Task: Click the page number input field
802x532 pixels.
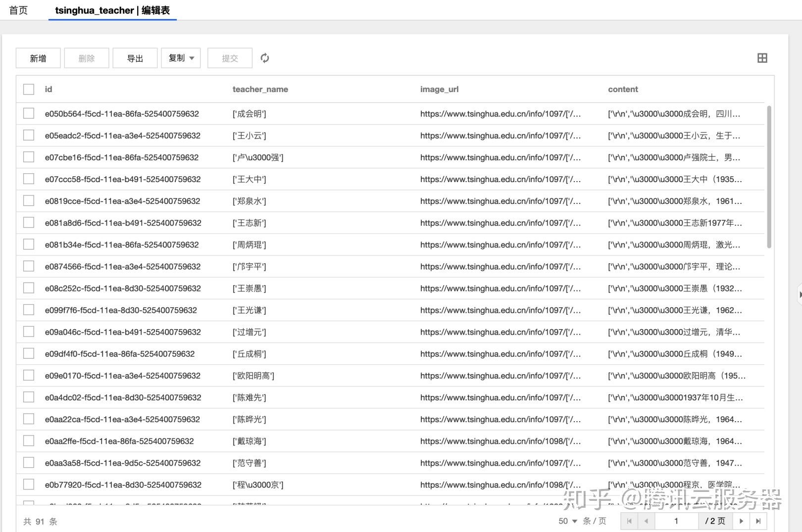Action: point(676,521)
